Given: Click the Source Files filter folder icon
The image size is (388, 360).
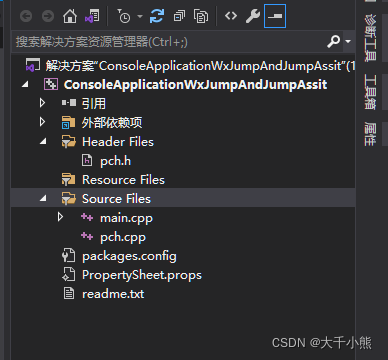Looking at the screenshot, I should pos(69,199).
